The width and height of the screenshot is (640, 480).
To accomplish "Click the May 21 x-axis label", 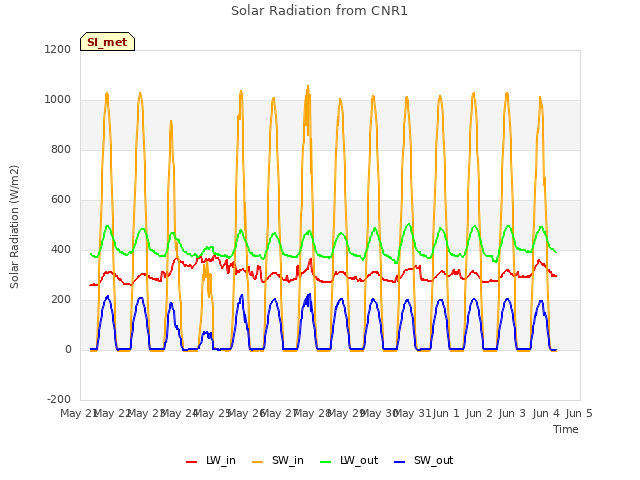I will click(79, 413).
